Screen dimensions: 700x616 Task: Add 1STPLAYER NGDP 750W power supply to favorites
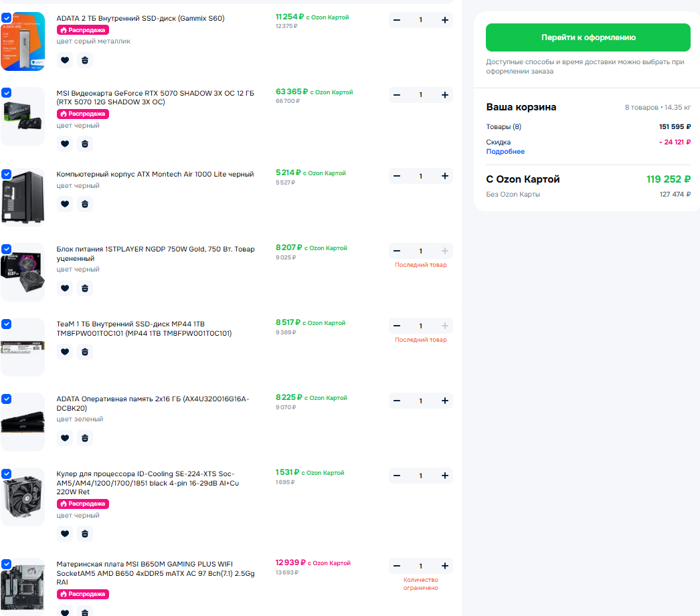[x=65, y=288]
